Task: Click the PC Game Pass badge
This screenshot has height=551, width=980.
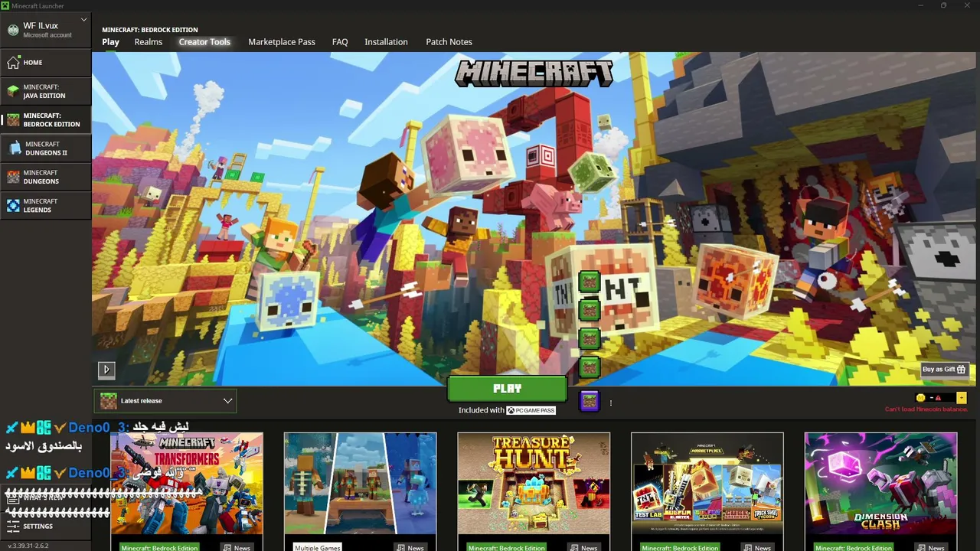Action: coord(531,410)
